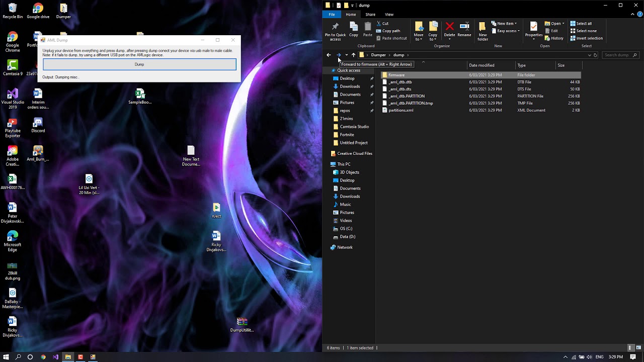This screenshot has width=644, height=362.
Task: Click the Forward navigation arrow
Action: [339, 55]
